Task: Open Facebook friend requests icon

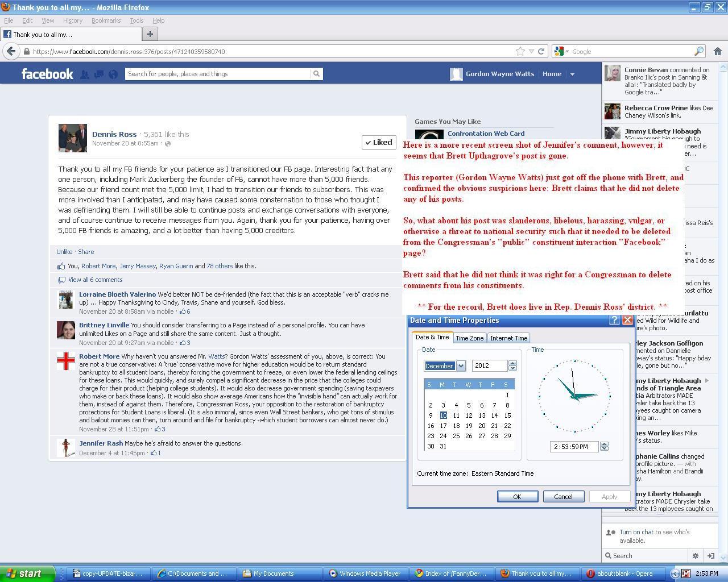Action: [x=84, y=74]
